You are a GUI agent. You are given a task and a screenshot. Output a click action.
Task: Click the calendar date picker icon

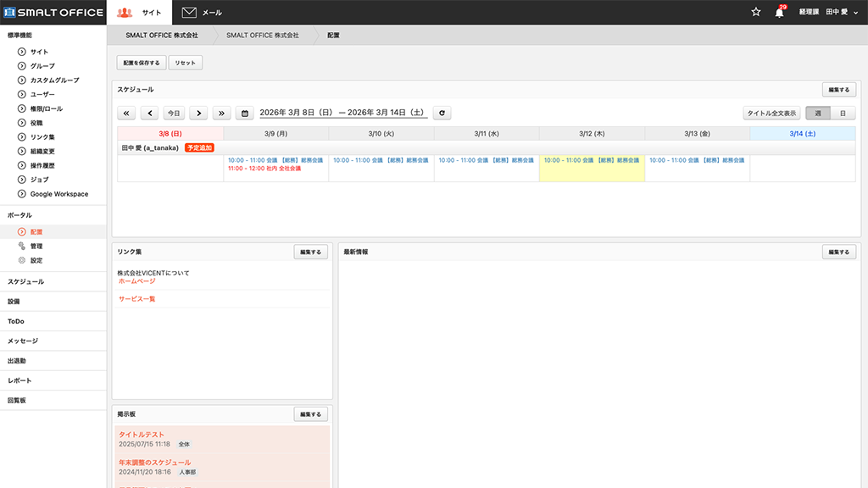244,113
